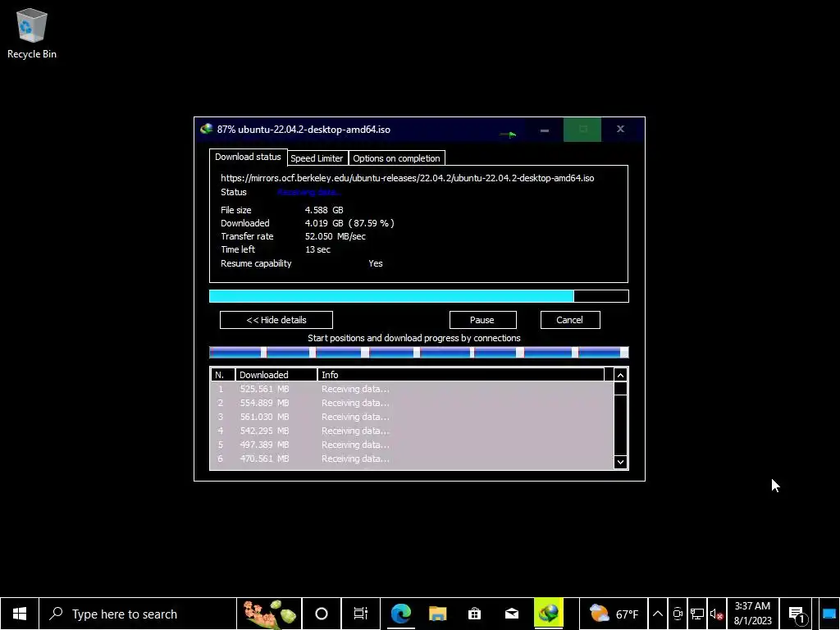840x630 pixels.
Task: Select connection row 3 with 561.030 MB
Action: (412, 417)
